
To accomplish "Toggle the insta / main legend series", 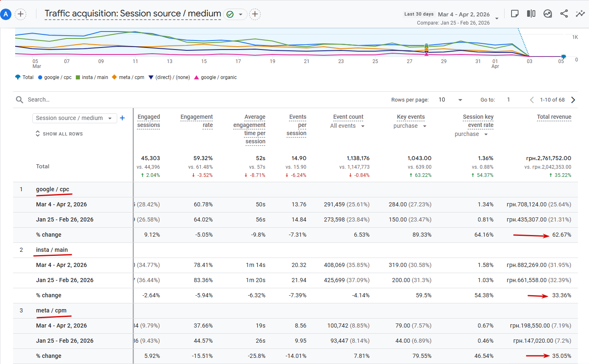I will coord(92,77).
